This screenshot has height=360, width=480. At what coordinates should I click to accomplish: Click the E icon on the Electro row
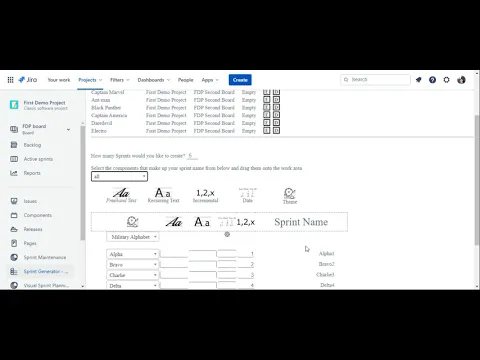[x=267, y=130]
